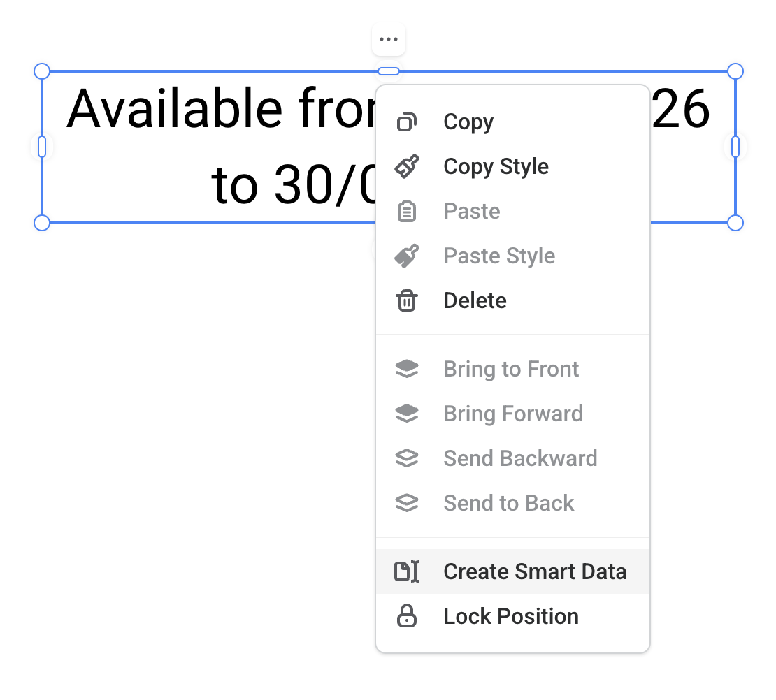Choose the Paste menu entry

pos(512,211)
